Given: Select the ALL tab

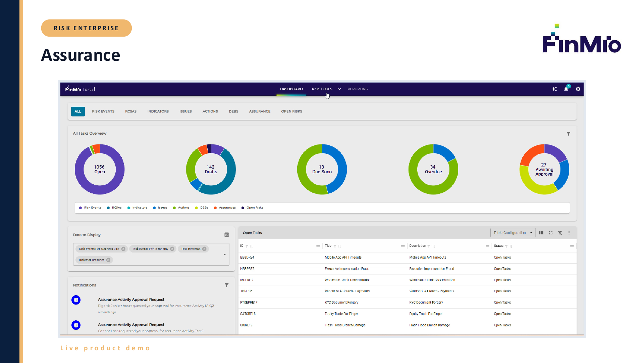Looking at the screenshot, I should click(x=78, y=111).
